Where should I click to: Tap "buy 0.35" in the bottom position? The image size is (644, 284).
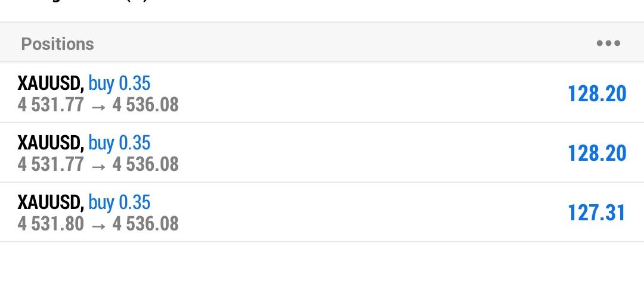tap(119, 202)
